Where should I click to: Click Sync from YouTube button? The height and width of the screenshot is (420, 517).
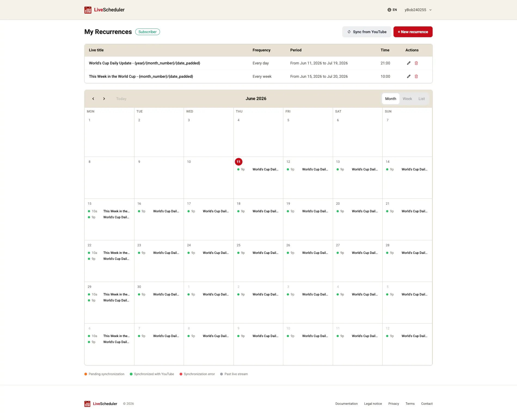[367, 32]
